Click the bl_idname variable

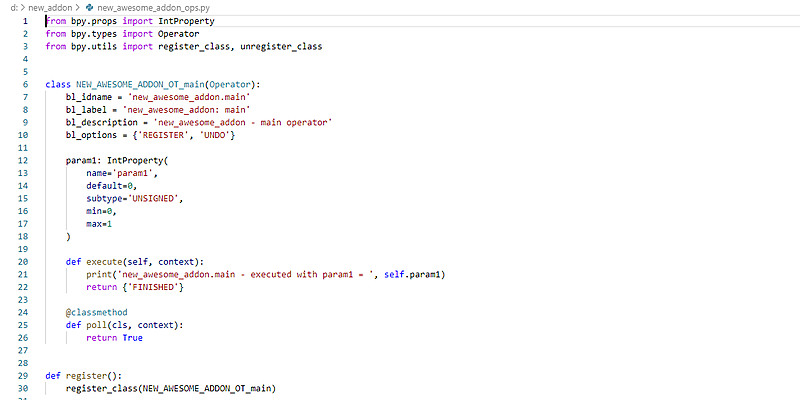90,97
